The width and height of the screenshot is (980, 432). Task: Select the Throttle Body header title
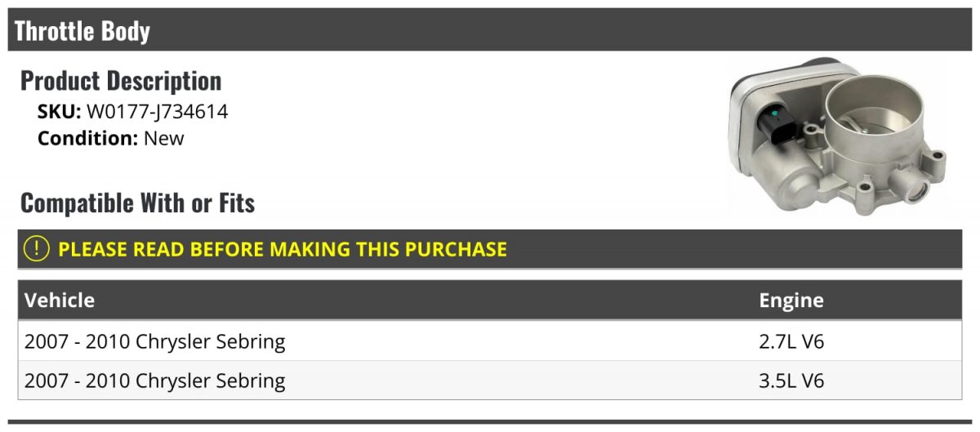point(82,31)
